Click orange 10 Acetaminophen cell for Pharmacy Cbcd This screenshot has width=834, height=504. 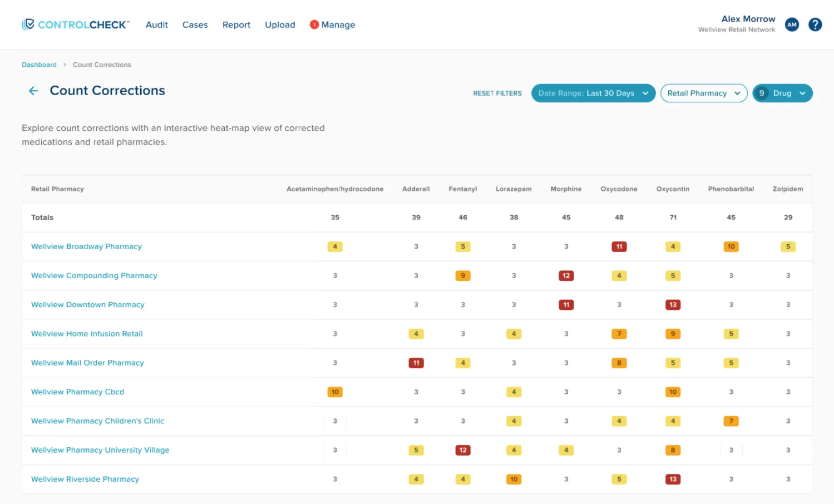[335, 392]
